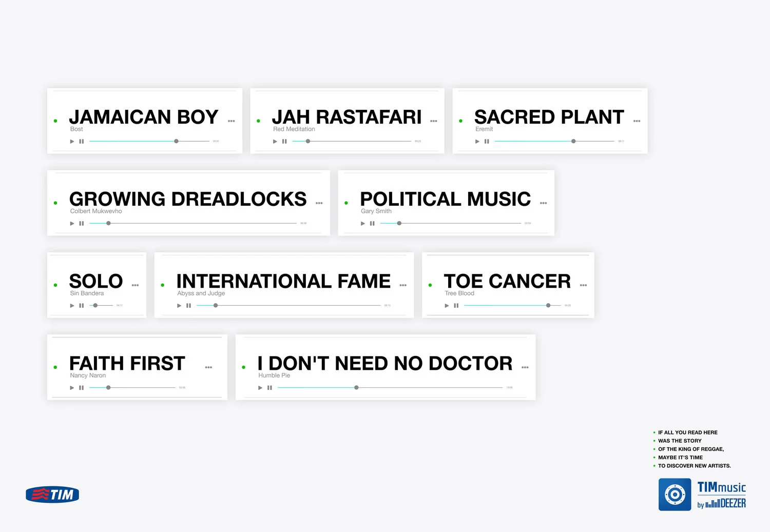770x532 pixels.
Task: Play the POLITICAL MUSIC track
Action: 363,223
